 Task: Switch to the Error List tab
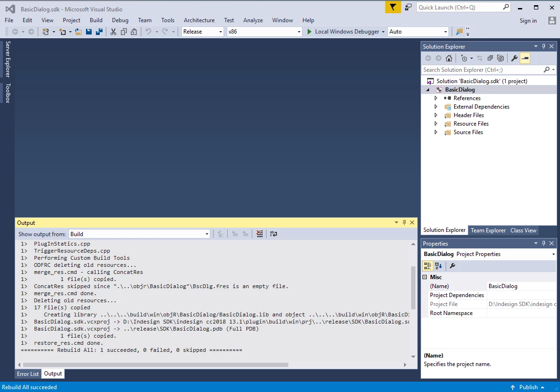[x=28, y=374]
